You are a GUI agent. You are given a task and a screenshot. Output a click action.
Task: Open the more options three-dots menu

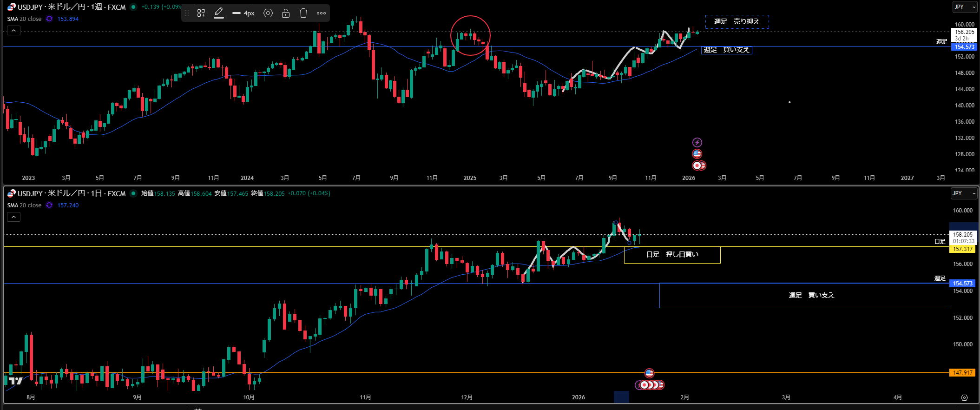pyautogui.click(x=321, y=13)
